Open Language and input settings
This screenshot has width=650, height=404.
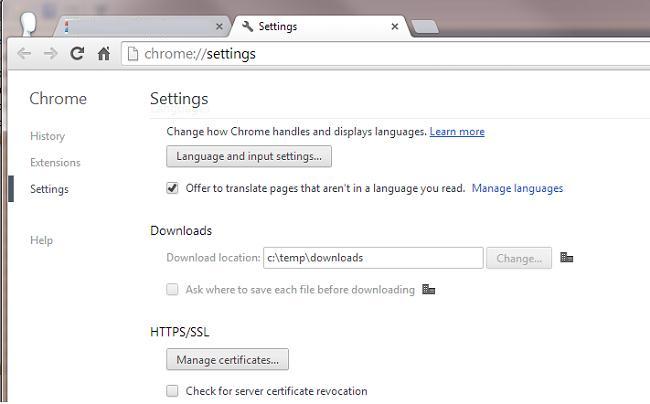tap(249, 156)
